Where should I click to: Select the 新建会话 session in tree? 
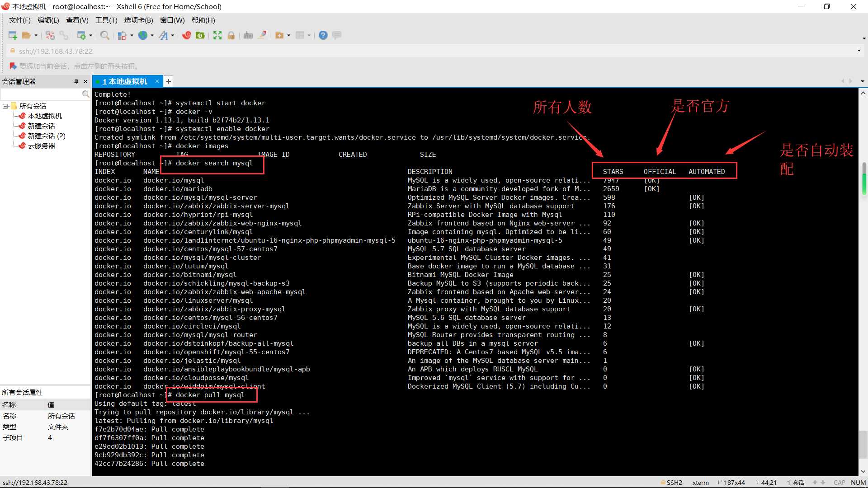click(41, 126)
